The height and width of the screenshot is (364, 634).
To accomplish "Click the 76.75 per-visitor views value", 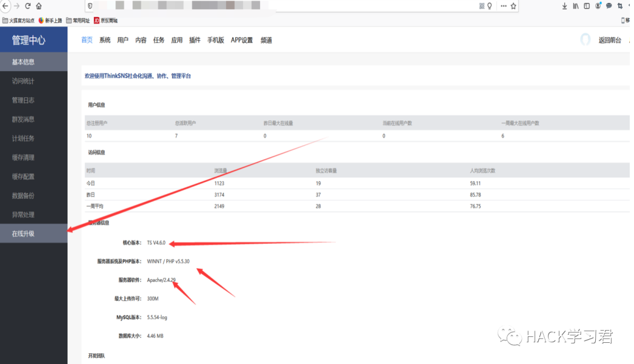I will pyautogui.click(x=475, y=206).
